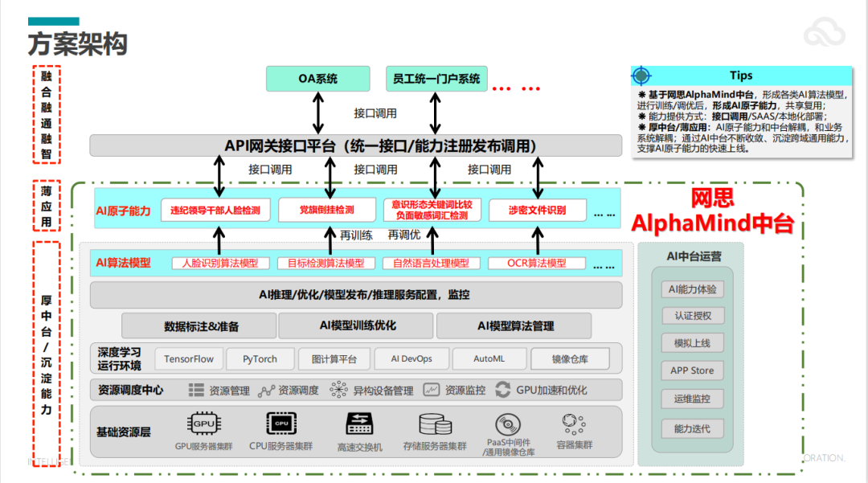The width and height of the screenshot is (868, 483).
Task: Click the target icon beside Tips
Action: click(641, 76)
